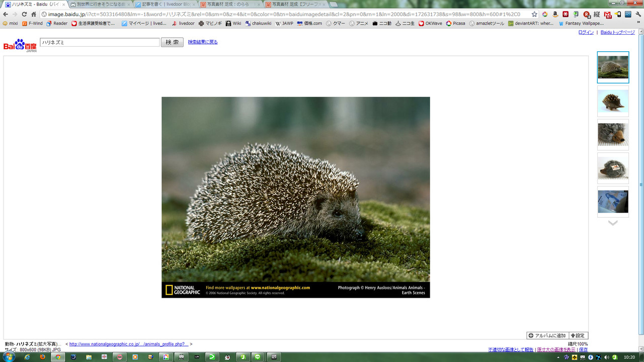This screenshot has width=644, height=362.
Task: Click the 検索結果に戻る link
Action: [x=203, y=42]
